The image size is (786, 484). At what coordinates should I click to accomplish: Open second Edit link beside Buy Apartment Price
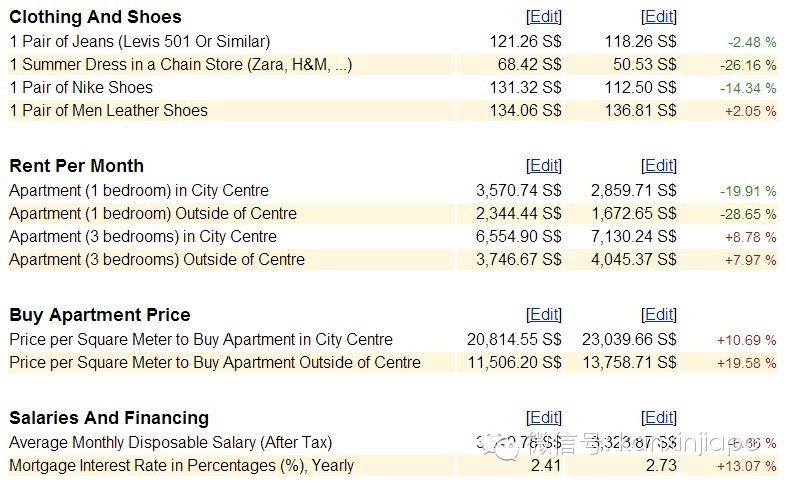(x=659, y=315)
